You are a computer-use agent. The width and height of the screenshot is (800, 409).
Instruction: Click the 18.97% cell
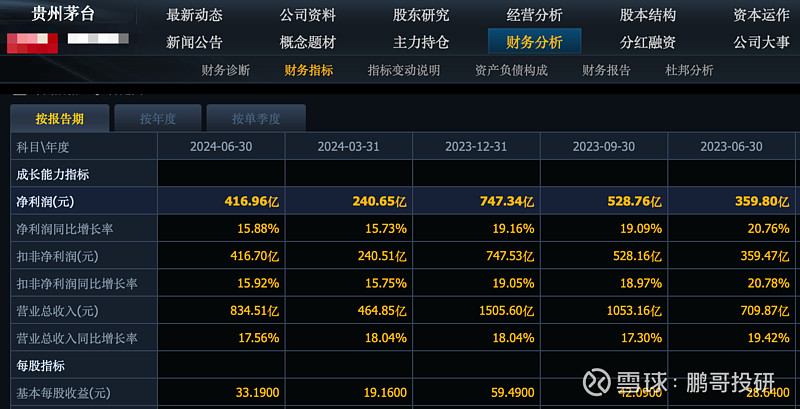[x=641, y=284]
